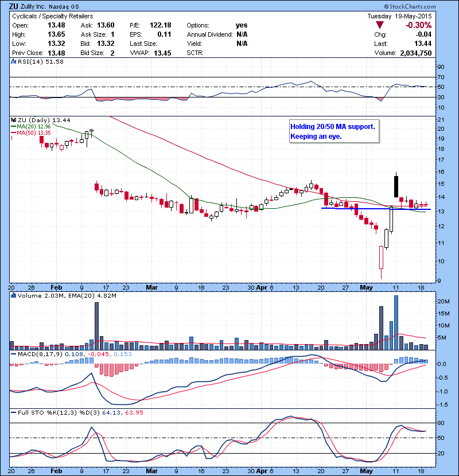Click the bar-chart icon next to Volume 2.03M
This screenshot has width=459, height=476.
pyautogui.click(x=13, y=295)
